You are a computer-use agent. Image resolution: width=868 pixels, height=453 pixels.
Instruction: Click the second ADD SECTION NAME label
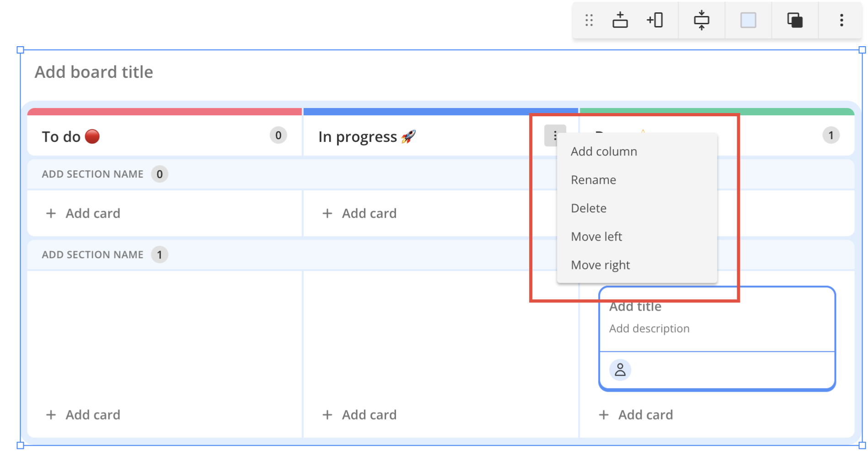pos(93,255)
